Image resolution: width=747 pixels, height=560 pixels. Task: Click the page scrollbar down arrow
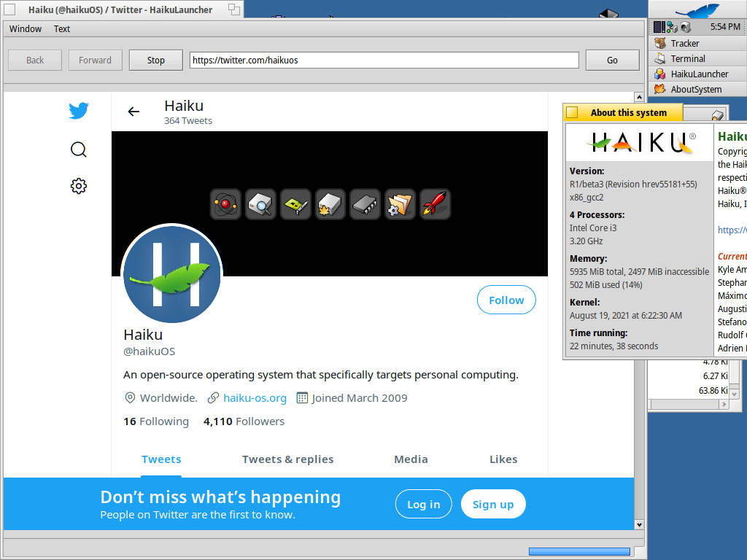click(x=639, y=525)
